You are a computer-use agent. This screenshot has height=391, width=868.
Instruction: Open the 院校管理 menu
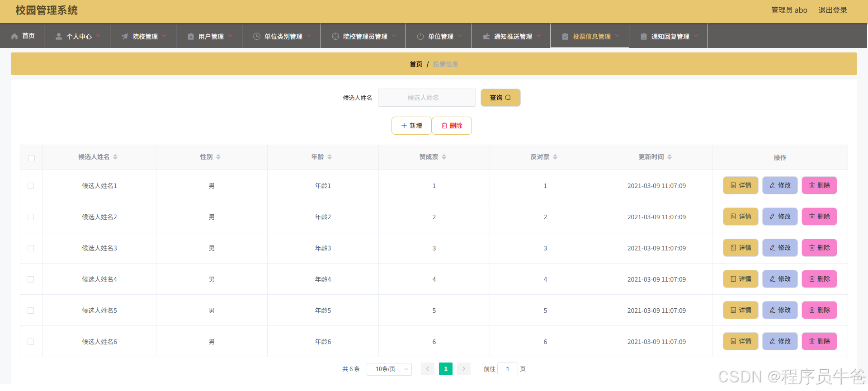tap(143, 36)
